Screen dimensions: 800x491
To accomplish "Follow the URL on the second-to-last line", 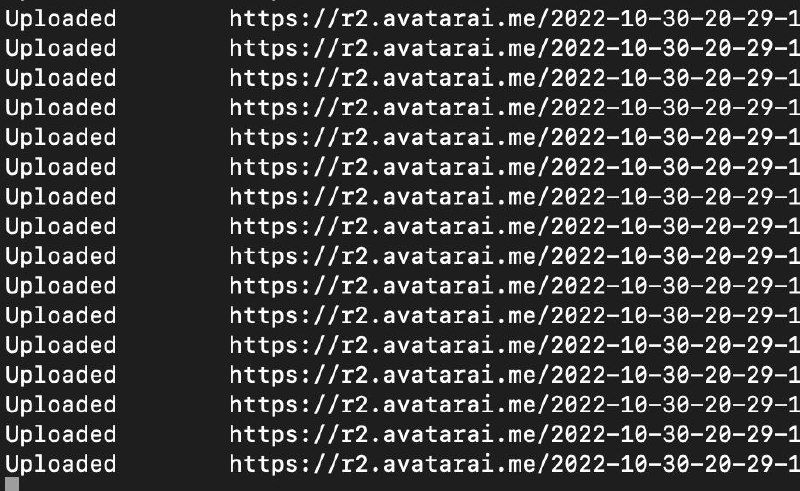I will (515, 434).
